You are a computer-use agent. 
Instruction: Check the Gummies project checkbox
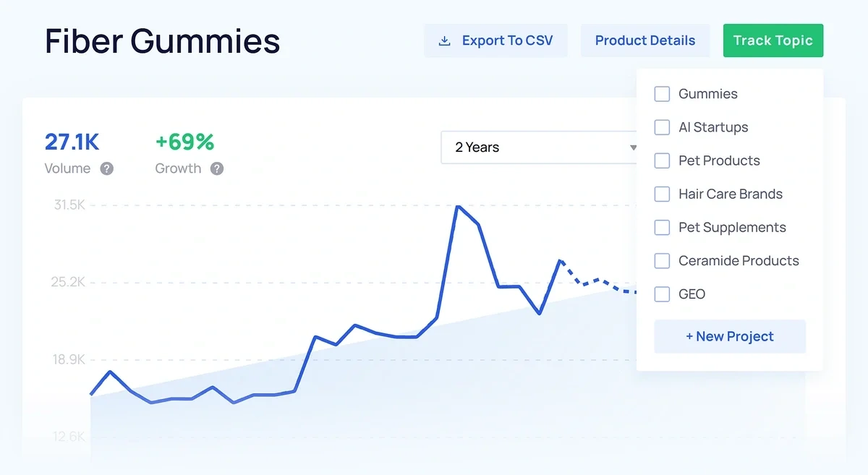tap(662, 93)
